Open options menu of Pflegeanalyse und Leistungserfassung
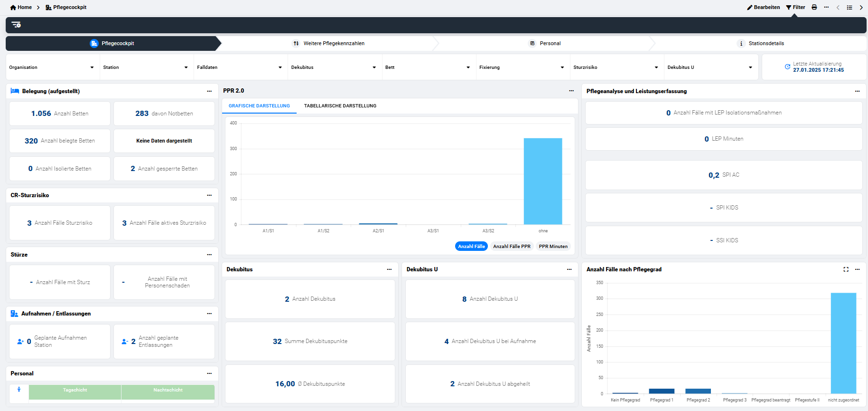Viewport: 868px width, 411px height. pos(857,91)
